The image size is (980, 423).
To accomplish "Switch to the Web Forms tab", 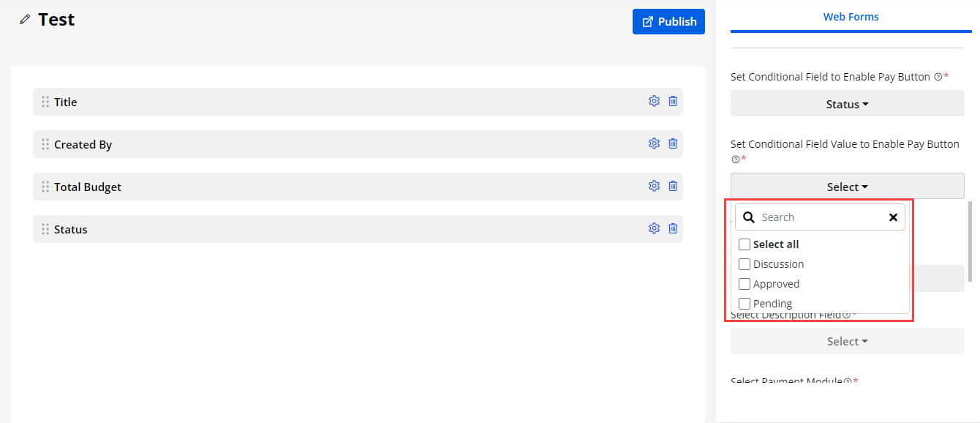I will coord(851,17).
